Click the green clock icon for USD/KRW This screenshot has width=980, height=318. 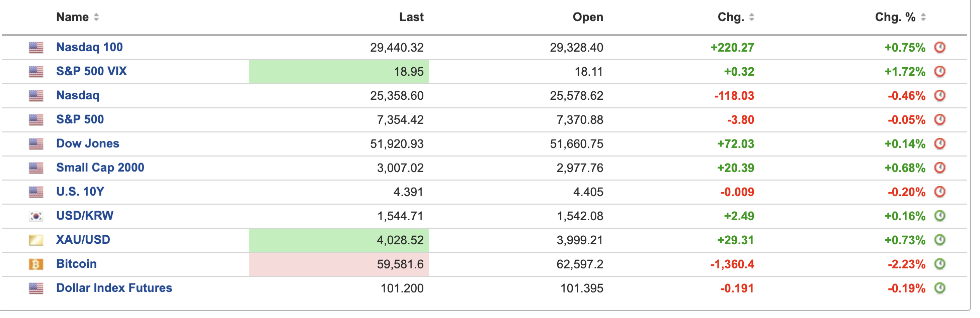939,216
